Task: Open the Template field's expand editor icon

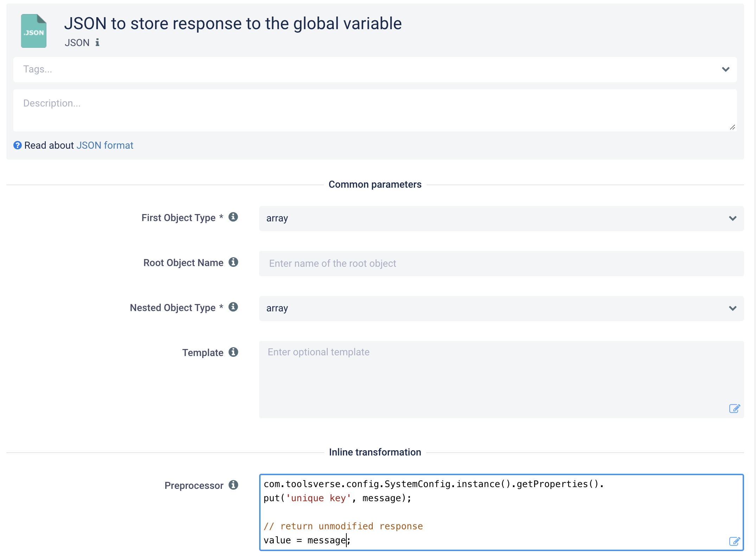Action: (734, 408)
